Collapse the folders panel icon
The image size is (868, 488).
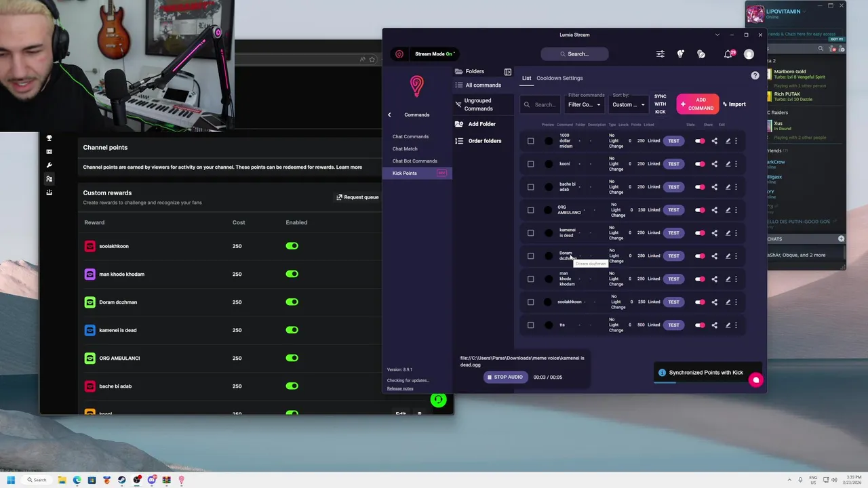click(508, 71)
